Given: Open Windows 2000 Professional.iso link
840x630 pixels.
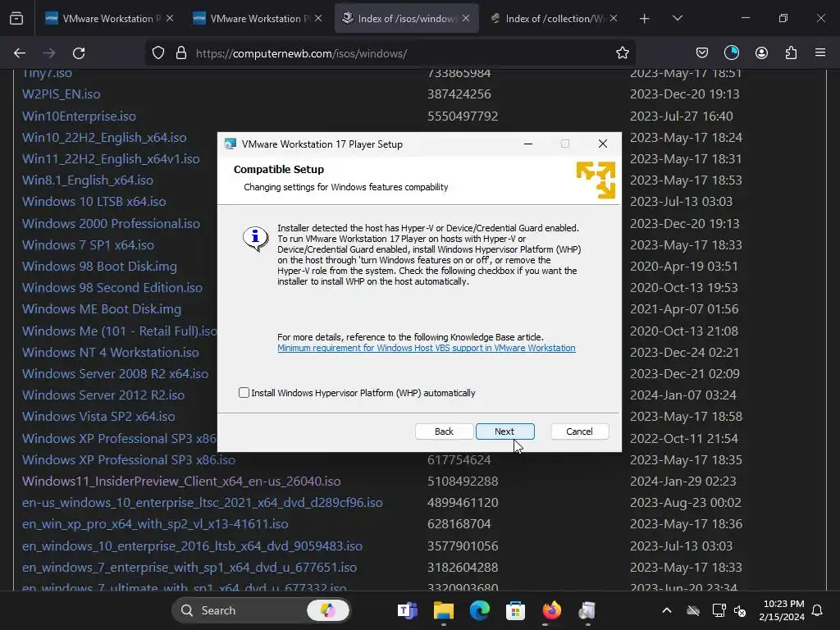Looking at the screenshot, I should coord(111,223).
